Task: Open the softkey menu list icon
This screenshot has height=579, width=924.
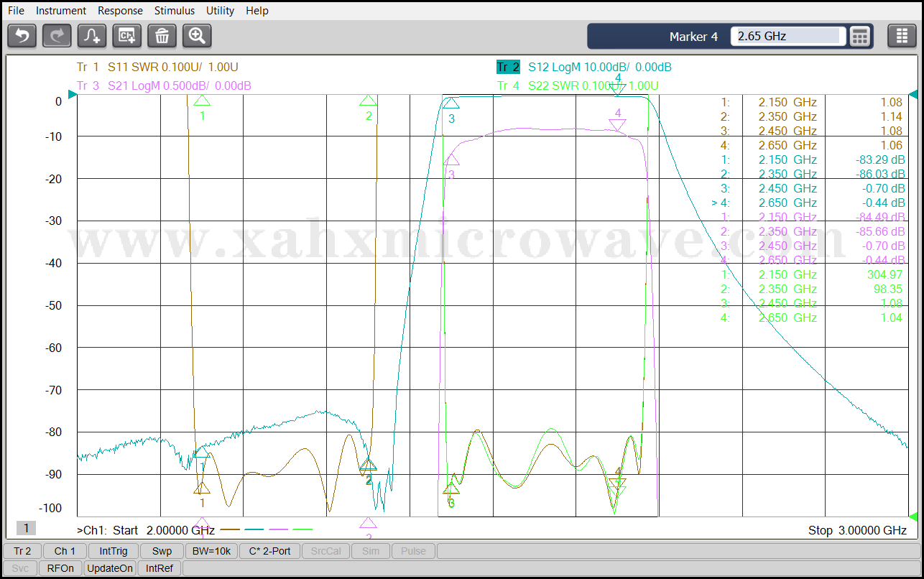Action: pyautogui.click(x=902, y=36)
